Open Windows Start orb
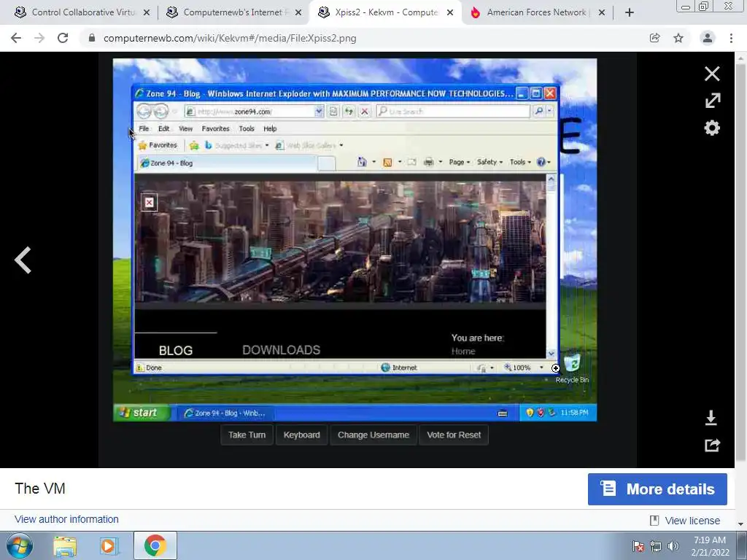Image resolution: width=747 pixels, height=560 pixels. click(x=20, y=545)
